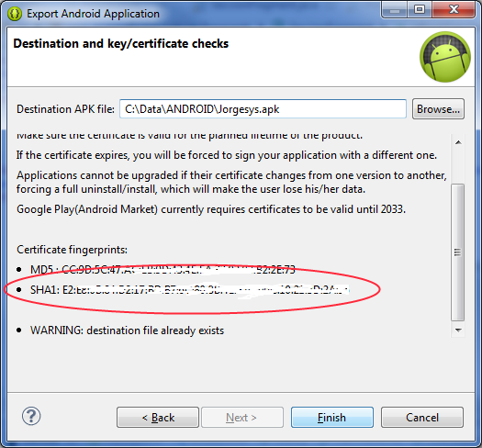This screenshot has width=482, height=448.
Task: Click the SHA1 fingerprint line
Action: (190, 290)
